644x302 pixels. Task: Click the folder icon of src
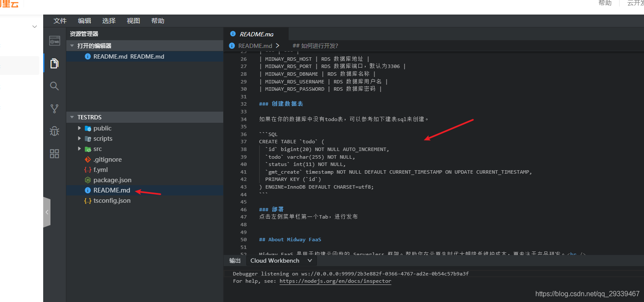88,149
